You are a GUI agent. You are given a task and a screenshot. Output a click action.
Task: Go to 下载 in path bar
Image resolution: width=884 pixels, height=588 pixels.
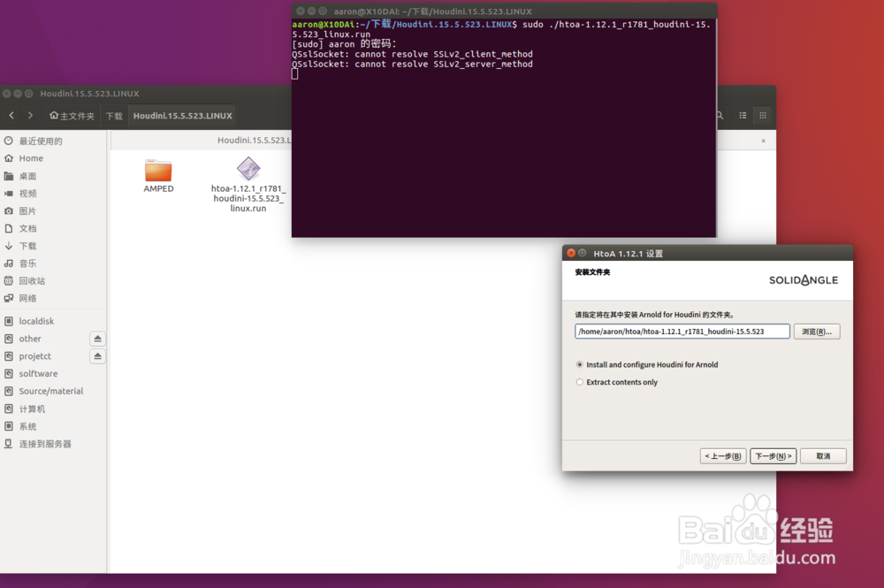(x=114, y=116)
